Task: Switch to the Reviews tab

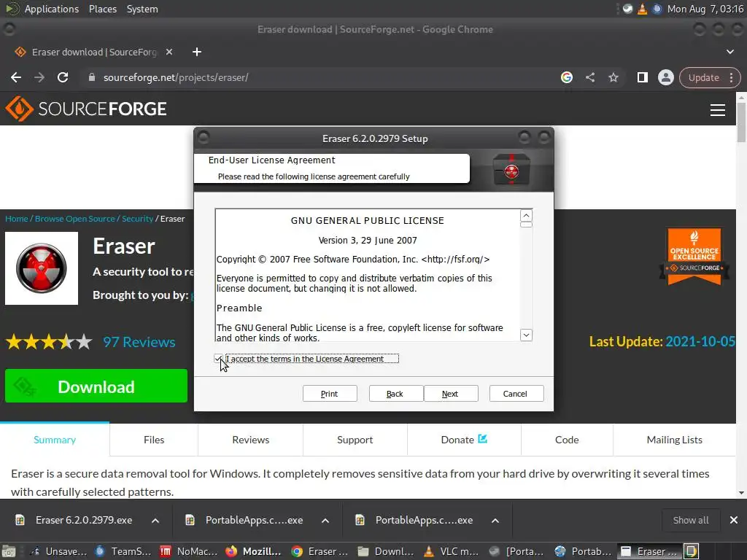Action: tap(251, 440)
